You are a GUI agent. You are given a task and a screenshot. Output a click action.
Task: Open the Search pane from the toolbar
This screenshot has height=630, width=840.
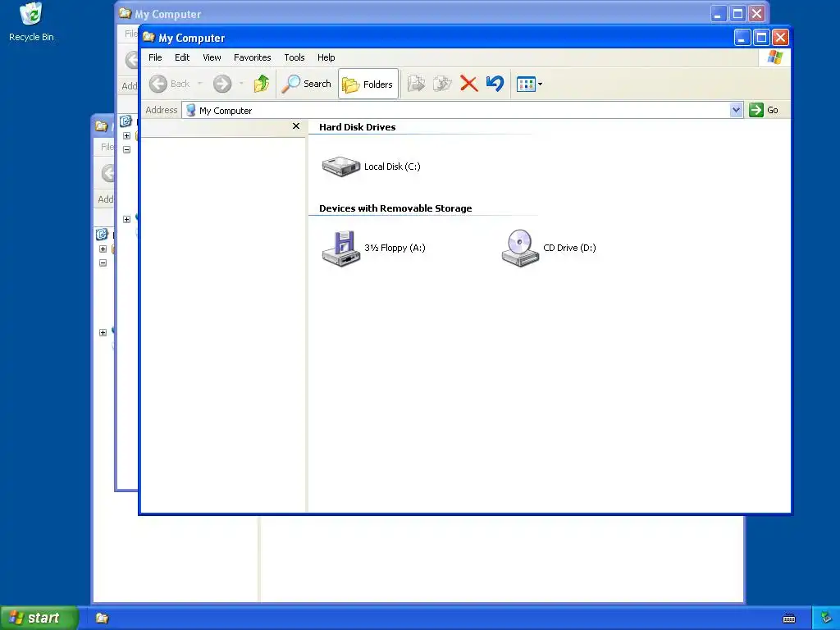[x=307, y=84]
